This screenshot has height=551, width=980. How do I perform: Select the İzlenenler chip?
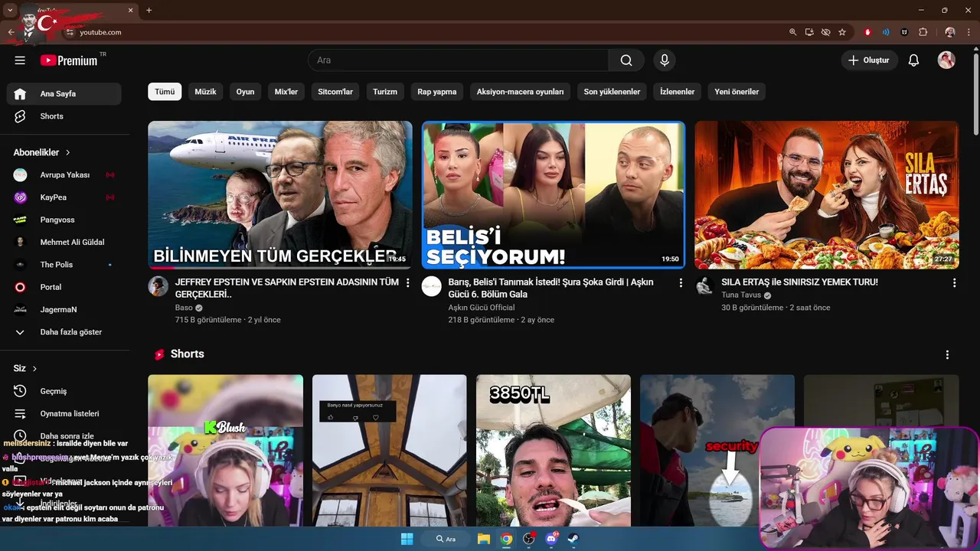pyautogui.click(x=678, y=92)
